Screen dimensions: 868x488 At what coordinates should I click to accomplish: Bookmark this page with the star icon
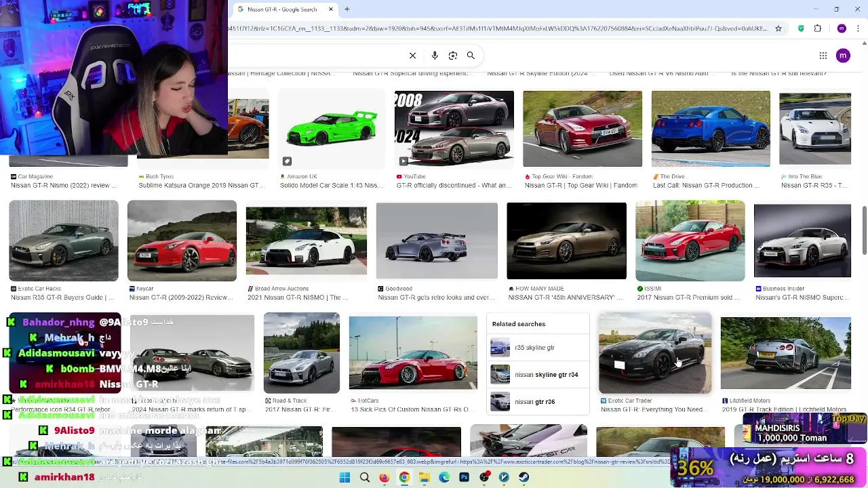tap(778, 28)
